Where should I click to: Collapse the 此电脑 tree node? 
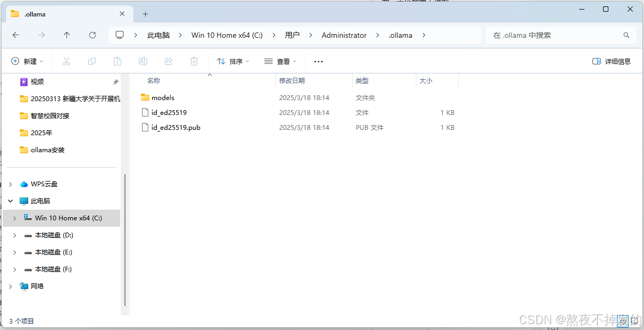10,201
